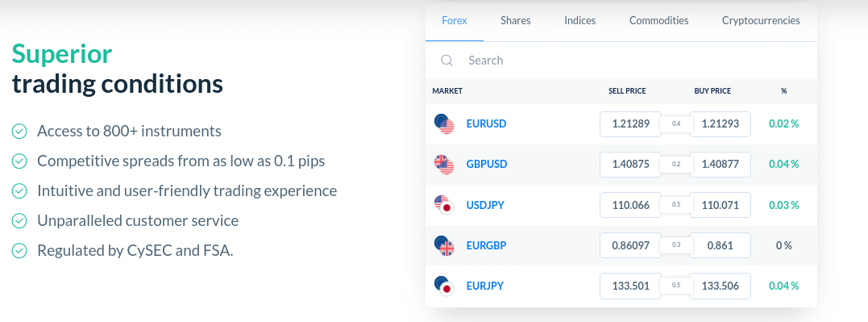This screenshot has height=322, width=868.
Task: Click the EURUSD sell price 1.21289
Action: click(x=630, y=124)
